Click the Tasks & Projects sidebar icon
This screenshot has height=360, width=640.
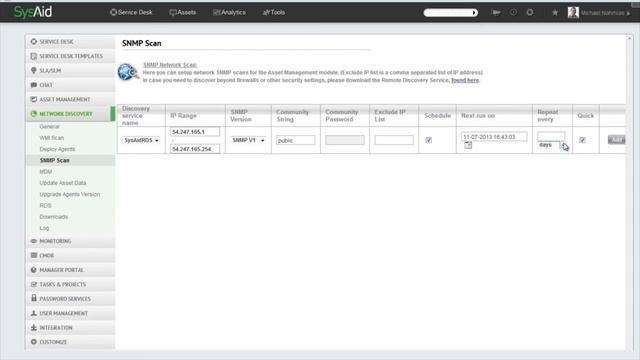tap(33, 284)
